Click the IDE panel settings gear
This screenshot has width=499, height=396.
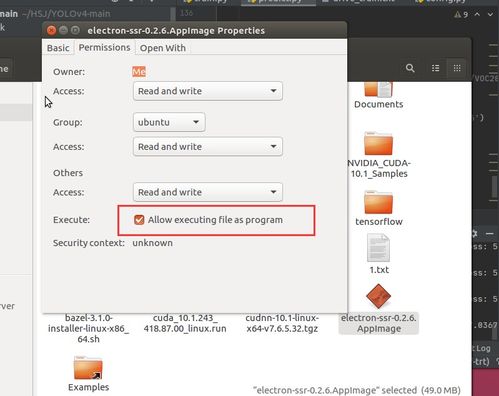[475, 233]
